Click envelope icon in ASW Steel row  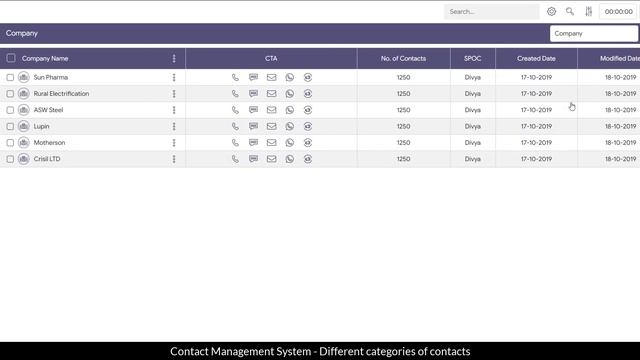(271, 110)
